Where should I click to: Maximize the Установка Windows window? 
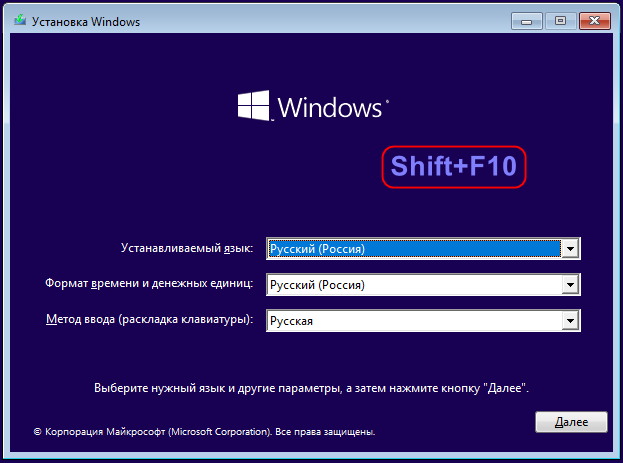tap(560, 21)
